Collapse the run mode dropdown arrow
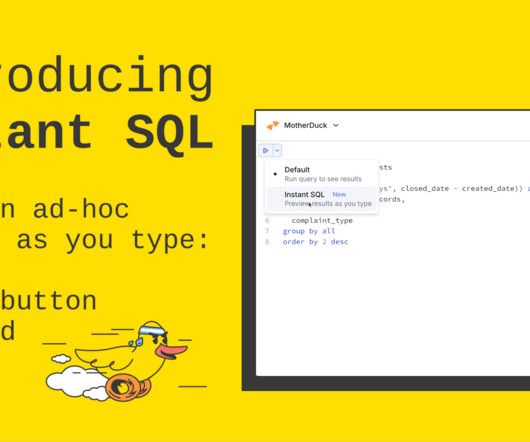Screen dimensions: 530x442 [277, 150]
